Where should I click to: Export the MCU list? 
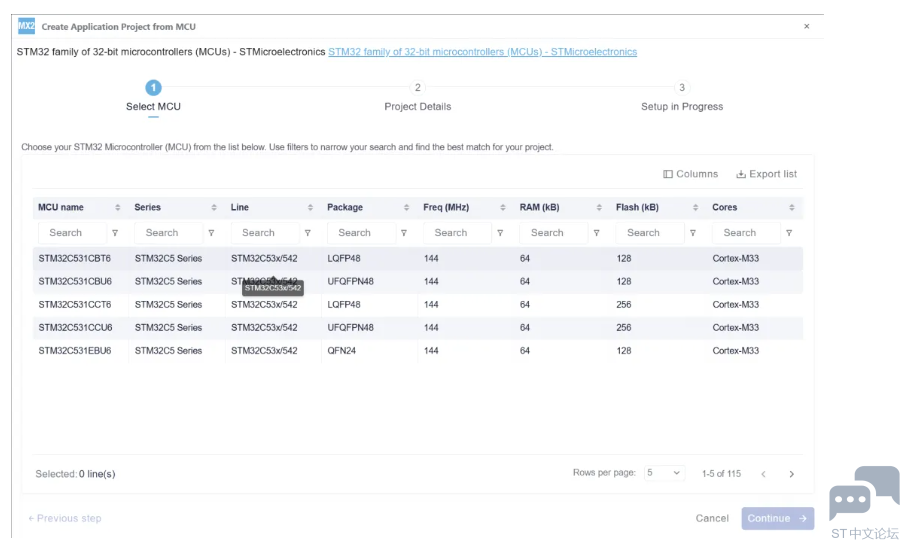coord(766,174)
